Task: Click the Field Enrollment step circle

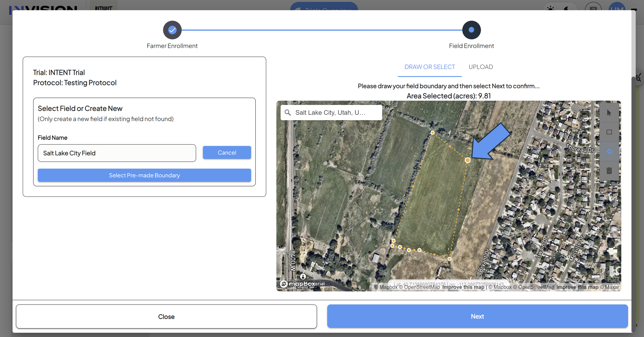Action: pyautogui.click(x=471, y=30)
